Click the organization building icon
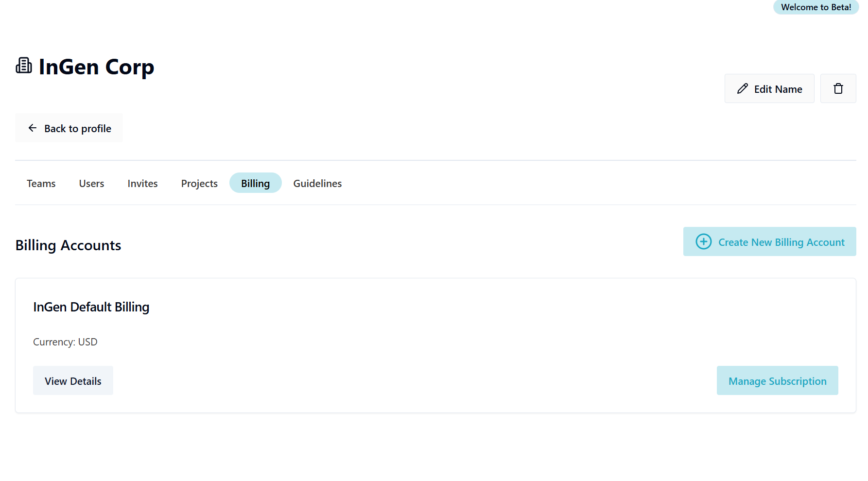The height and width of the screenshot is (481, 868). click(24, 66)
